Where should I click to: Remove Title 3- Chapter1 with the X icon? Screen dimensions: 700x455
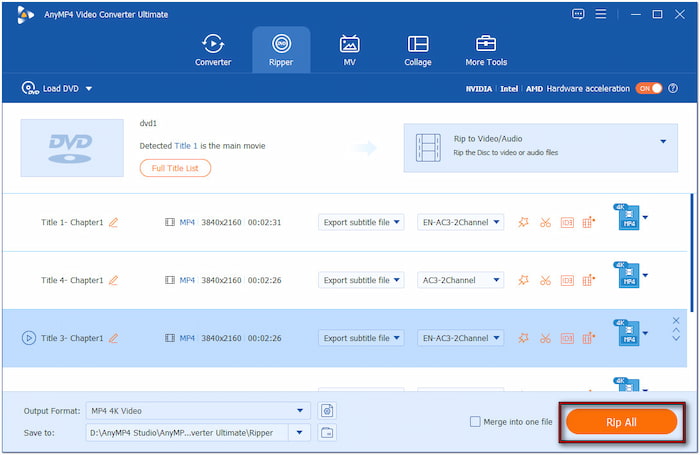tap(676, 321)
